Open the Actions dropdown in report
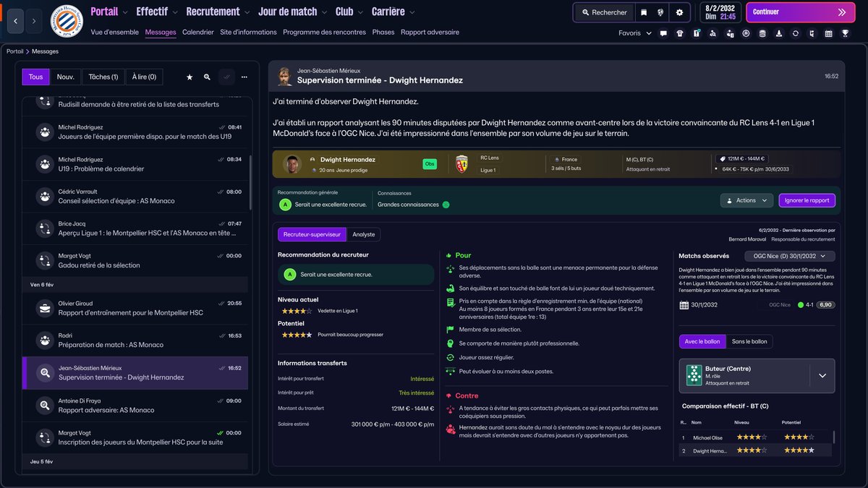Viewport: 868px width, 488px height. tap(746, 200)
